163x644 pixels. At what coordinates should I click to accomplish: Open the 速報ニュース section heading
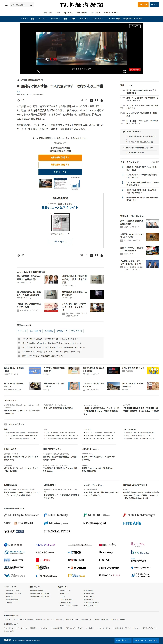coord(127,85)
